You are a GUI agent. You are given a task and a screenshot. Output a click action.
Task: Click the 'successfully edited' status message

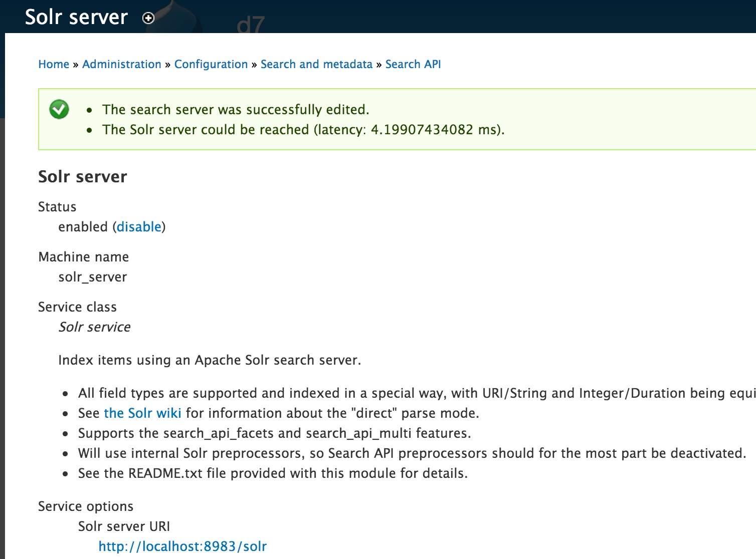pos(236,110)
